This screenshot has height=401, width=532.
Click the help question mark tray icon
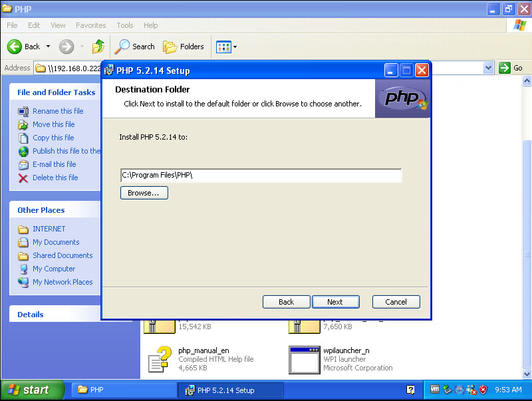click(x=410, y=390)
